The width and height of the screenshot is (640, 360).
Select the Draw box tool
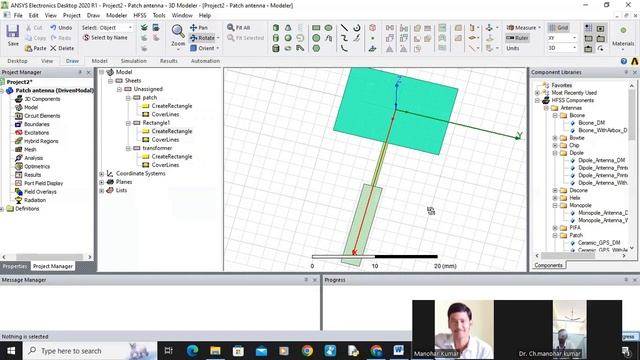click(x=276, y=28)
